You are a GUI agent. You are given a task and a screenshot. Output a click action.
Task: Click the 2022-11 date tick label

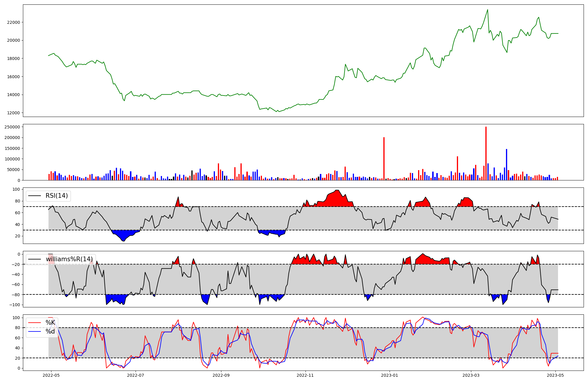point(305,375)
